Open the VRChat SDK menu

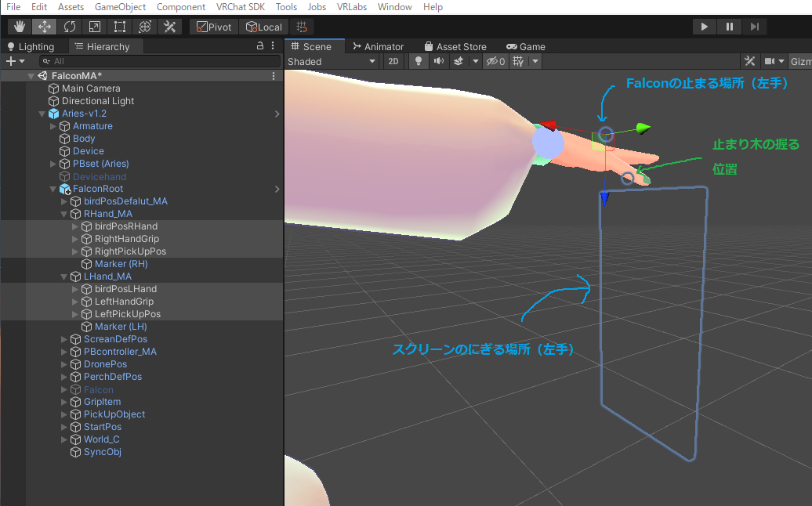241,7
